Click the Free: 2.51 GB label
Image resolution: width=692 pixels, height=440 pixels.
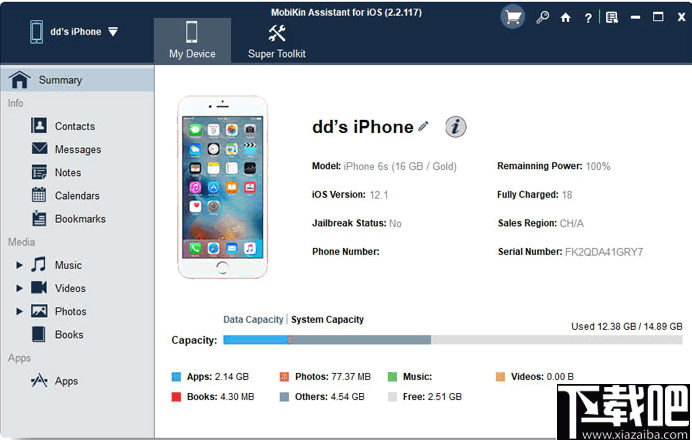tap(432, 397)
